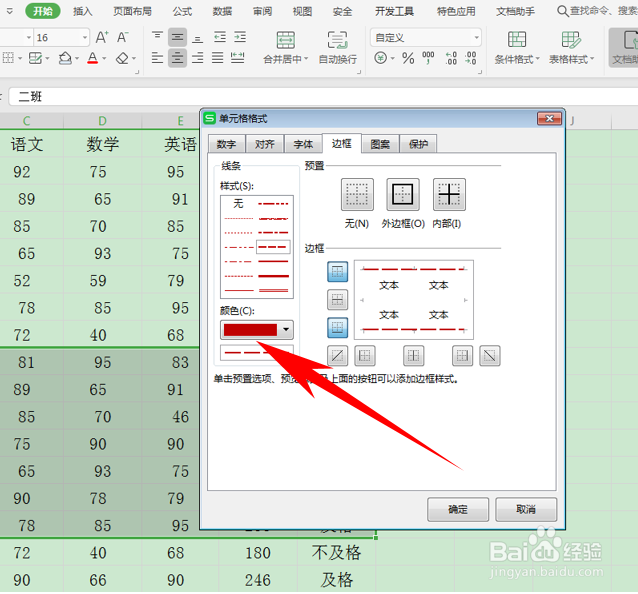Image resolution: width=638 pixels, height=594 pixels.
Task: Apply percent style format
Action: click(408, 58)
